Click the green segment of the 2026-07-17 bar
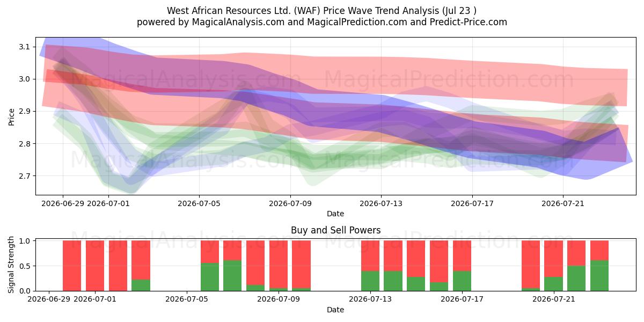644x322 pixels. pyautogui.click(x=462, y=281)
